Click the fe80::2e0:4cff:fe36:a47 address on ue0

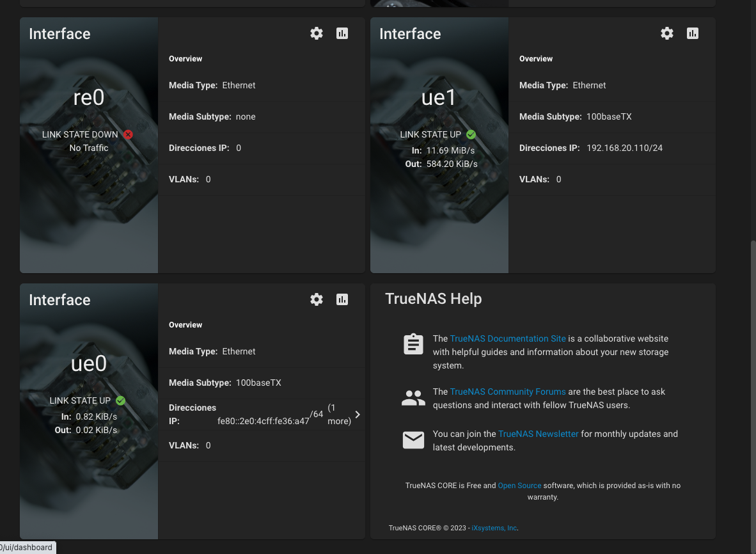[x=264, y=421]
